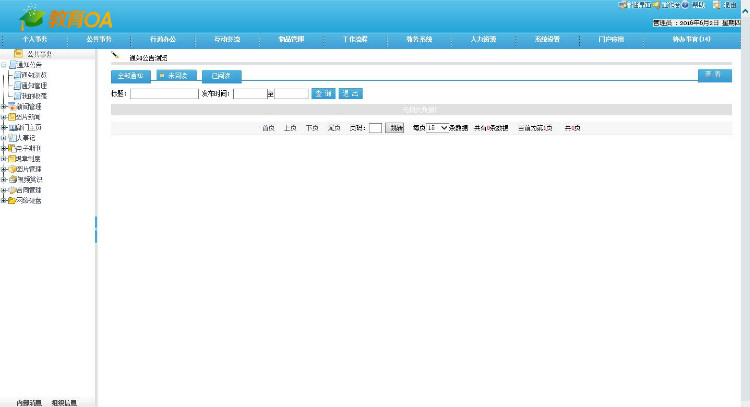Screen dimensions: 750x407
Task: Open the 系统设置 top menu
Action: point(547,39)
